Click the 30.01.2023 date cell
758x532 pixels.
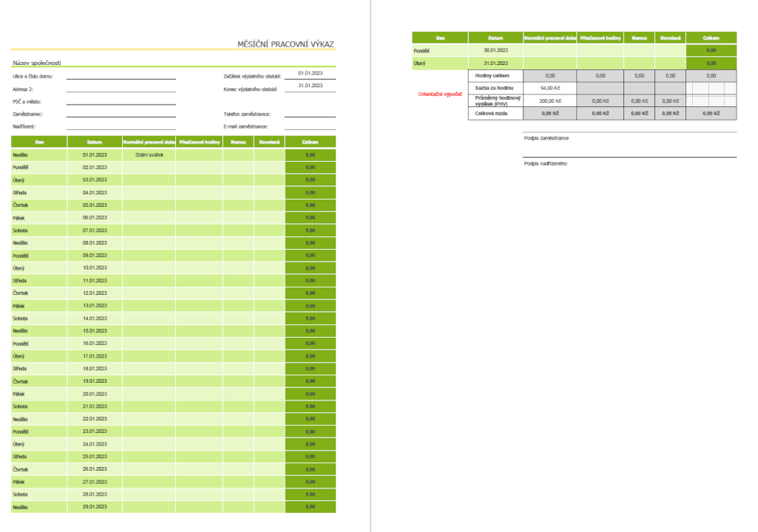coord(495,50)
